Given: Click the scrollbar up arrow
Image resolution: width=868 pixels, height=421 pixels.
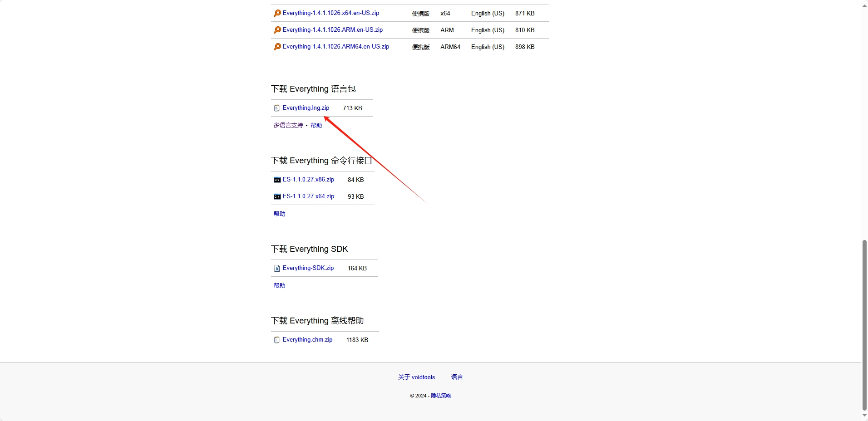Looking at the screenshot, I should (x=864, y=5).
